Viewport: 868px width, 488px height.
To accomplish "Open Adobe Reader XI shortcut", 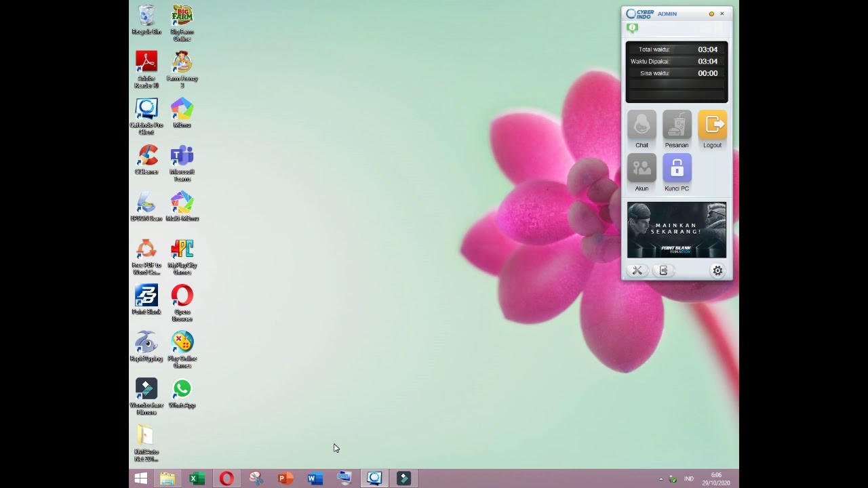I will click(x=146, y=70).
